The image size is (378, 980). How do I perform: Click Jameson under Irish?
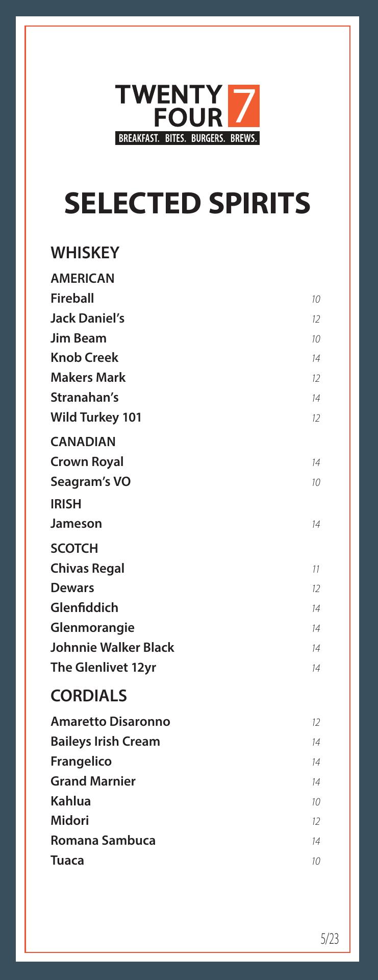coord(76,524)
